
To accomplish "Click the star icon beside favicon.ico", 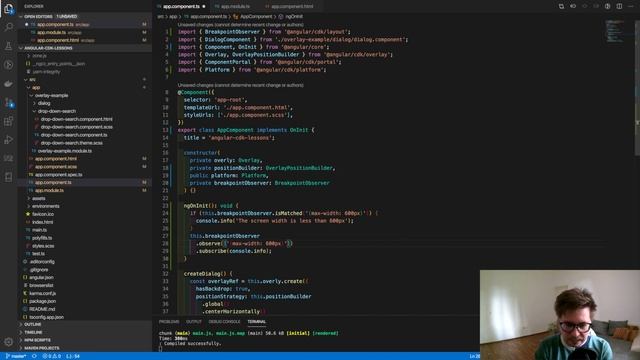I will 28,214.
